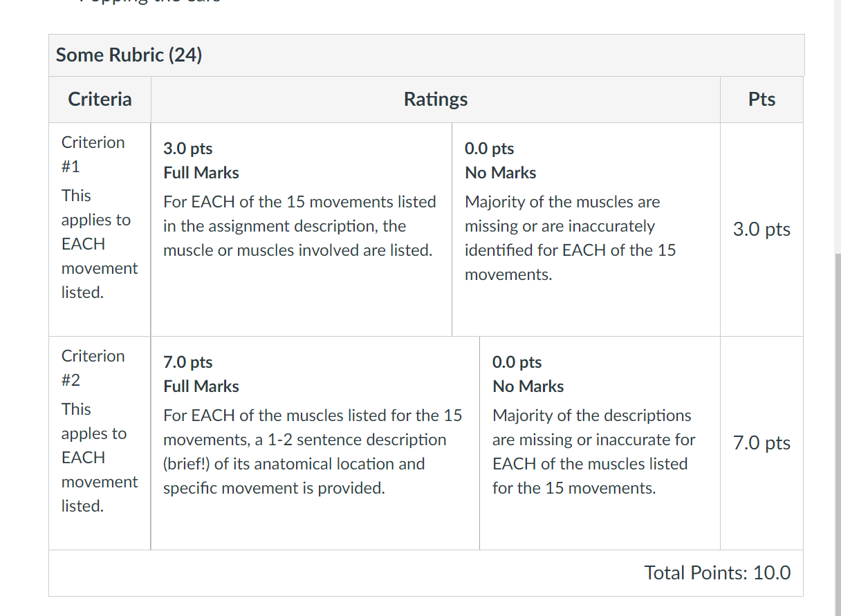Click 'This apples to EACH movement' text
The image size is (841, 616).
coord(100,458)
